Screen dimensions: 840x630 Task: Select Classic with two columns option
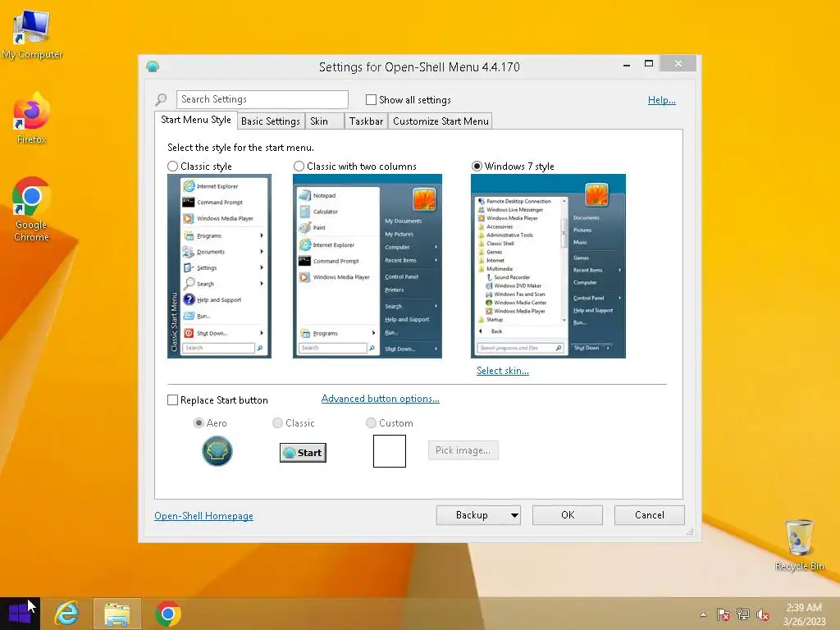click(x=299, y=166)
